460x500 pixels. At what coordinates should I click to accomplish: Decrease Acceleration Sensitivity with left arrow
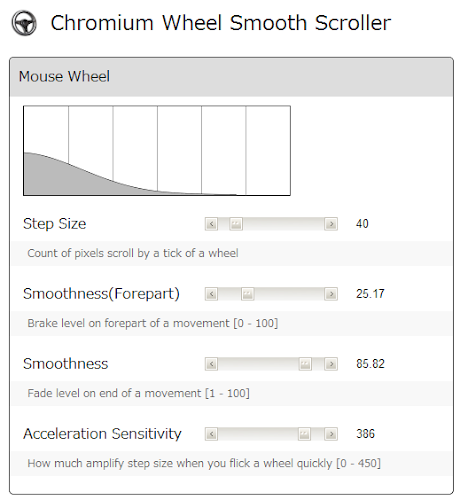pos(211,434)
